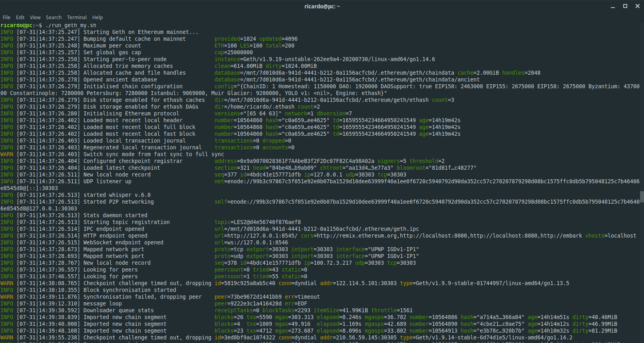This screenshot has height=343, width=644.
Task: Click 'Configured checkpoint registrar' message
Action: [x=133, y=161]
